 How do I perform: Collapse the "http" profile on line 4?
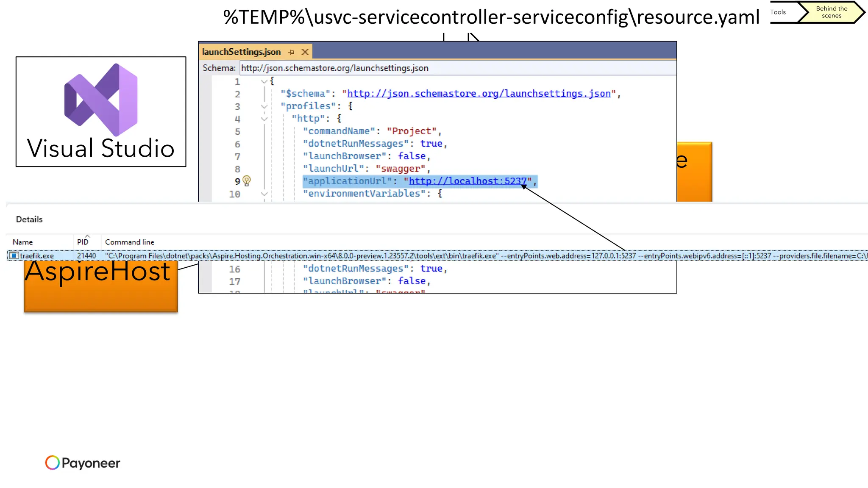[264, 119]
